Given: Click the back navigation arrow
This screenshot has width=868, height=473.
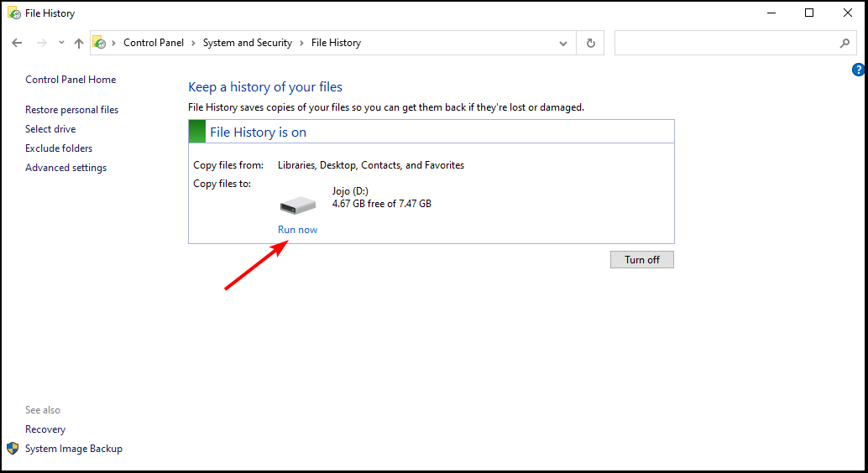Looking at the screenshot, I should tap(17, 43).
